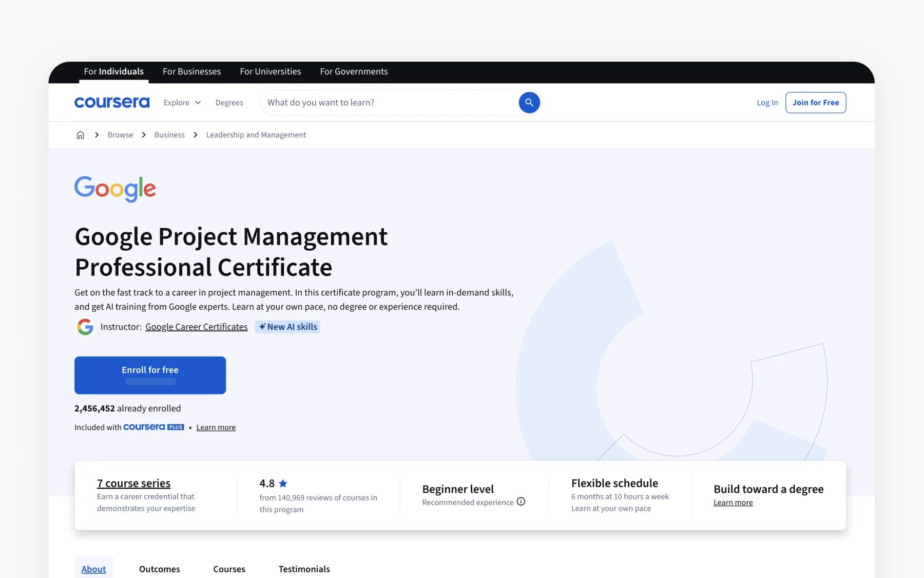924x578 pixels.
Task: Open the Google Career Certificates link
Action: [x=197, y=327]
